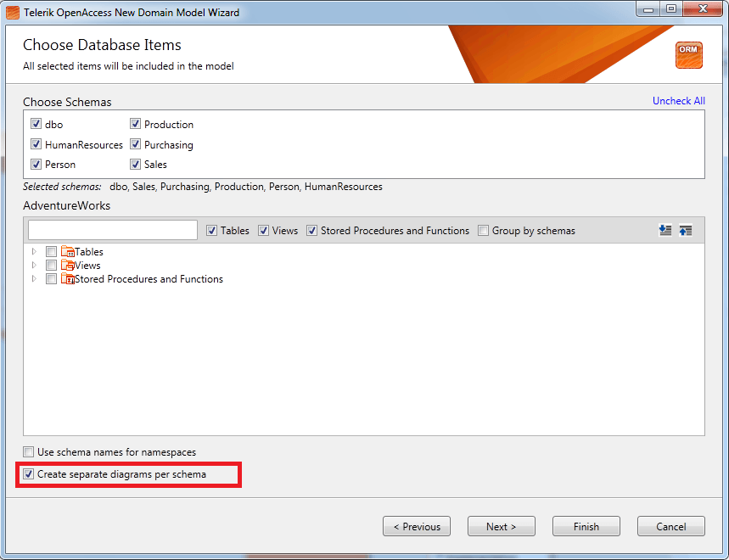Image resolution: width=729 pixels, height=560 pixels.
Task: Check the Stored Procedures tree node checkbox
Action: point(51,279)
